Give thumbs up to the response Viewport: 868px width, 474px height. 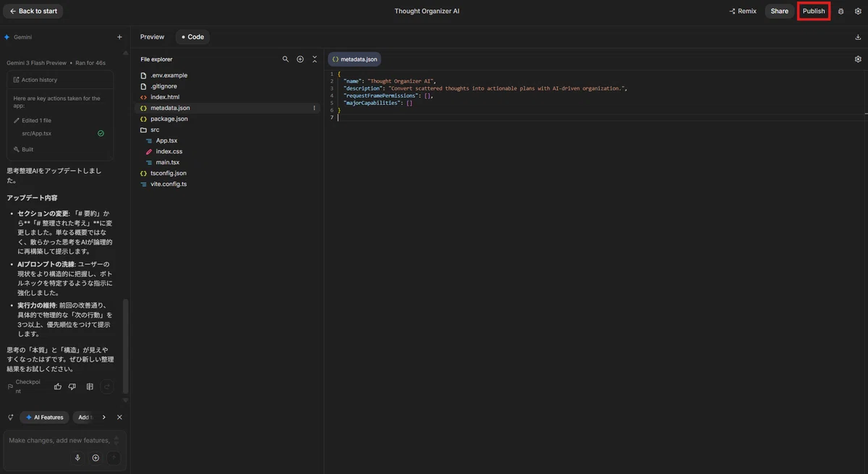[58, 387]
